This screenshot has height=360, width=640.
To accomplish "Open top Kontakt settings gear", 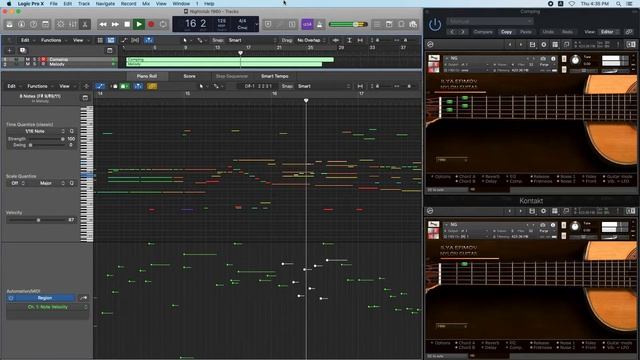I will [544, 44].
